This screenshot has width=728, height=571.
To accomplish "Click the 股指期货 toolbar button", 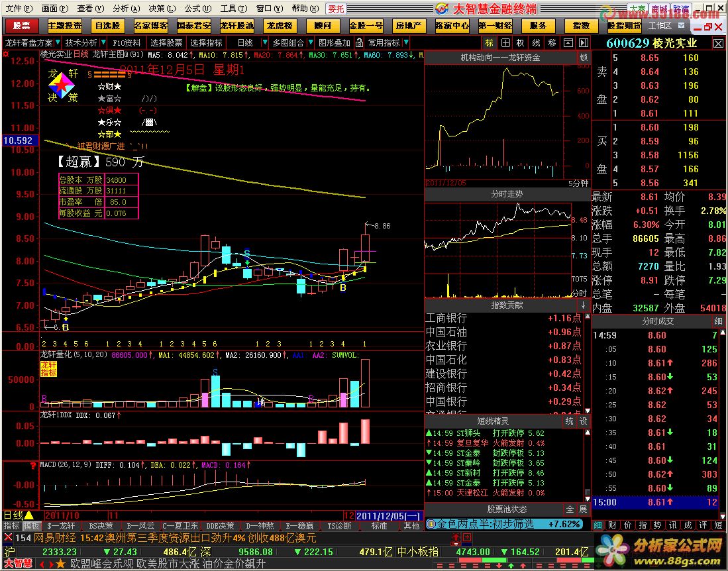I will [x=625, y=26].
